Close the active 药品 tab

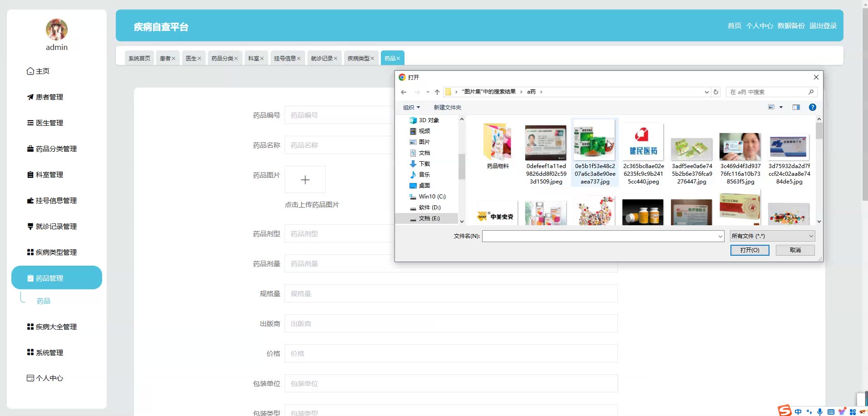[398, 59]
